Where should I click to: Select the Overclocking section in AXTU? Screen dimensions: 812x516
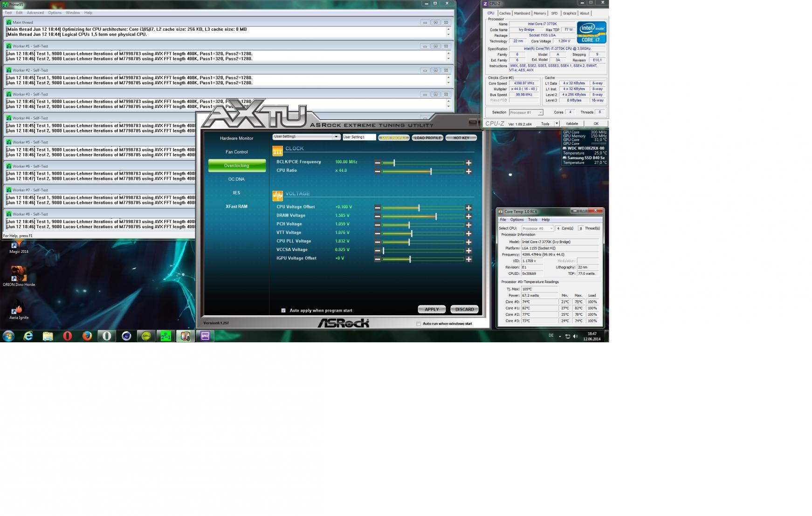coord(237,166)
